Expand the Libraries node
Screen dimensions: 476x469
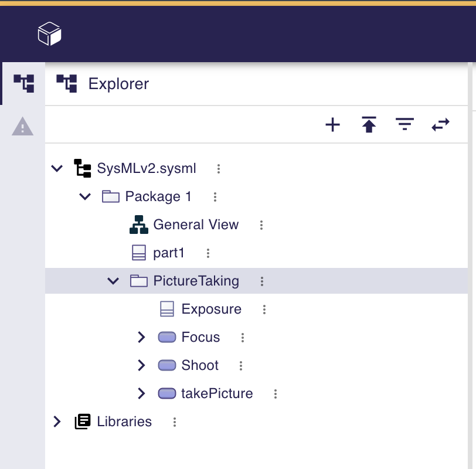(x=57, y=422)
